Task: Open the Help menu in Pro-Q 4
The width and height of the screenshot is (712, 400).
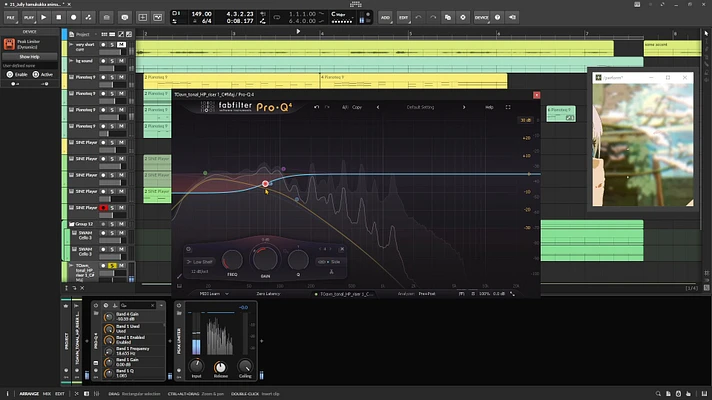Action: (x=489, y=107)
